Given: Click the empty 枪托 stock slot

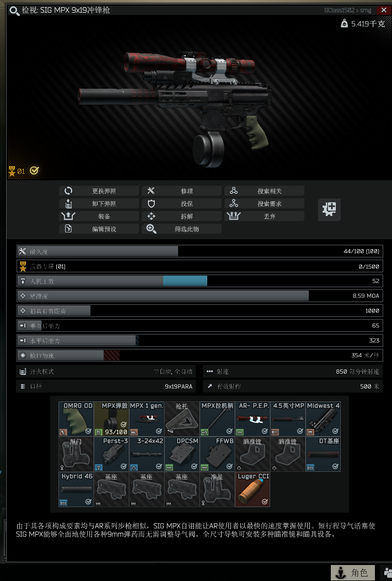Looking at the screenshot, I should point(181,419).
